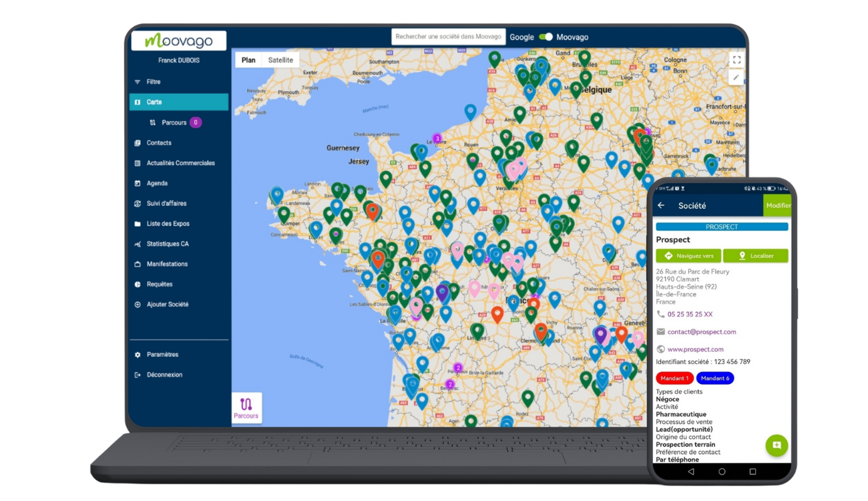The height and width of the screenshot is (501, 868).
Task: Tap the PROSPECT status bar on phone
Action: pos(722,226)
